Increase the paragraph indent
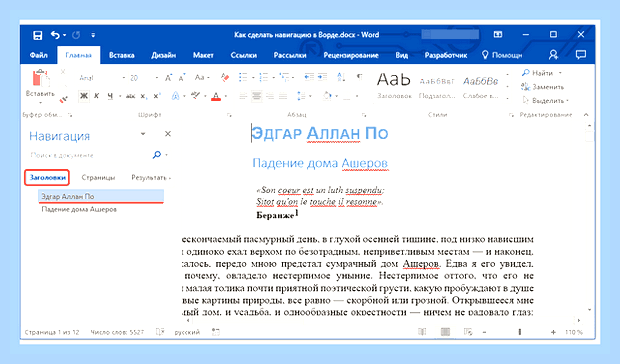 pos(322,77)
